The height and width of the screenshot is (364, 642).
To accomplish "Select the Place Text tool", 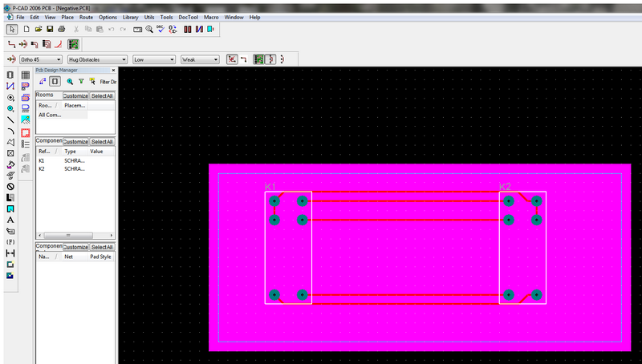I will tap(10, 220).
